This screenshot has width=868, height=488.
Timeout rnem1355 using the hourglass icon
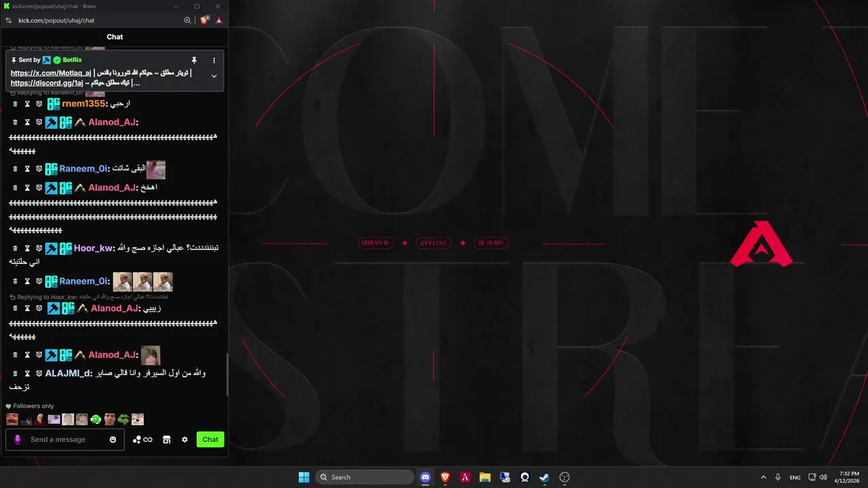[27, 104]
